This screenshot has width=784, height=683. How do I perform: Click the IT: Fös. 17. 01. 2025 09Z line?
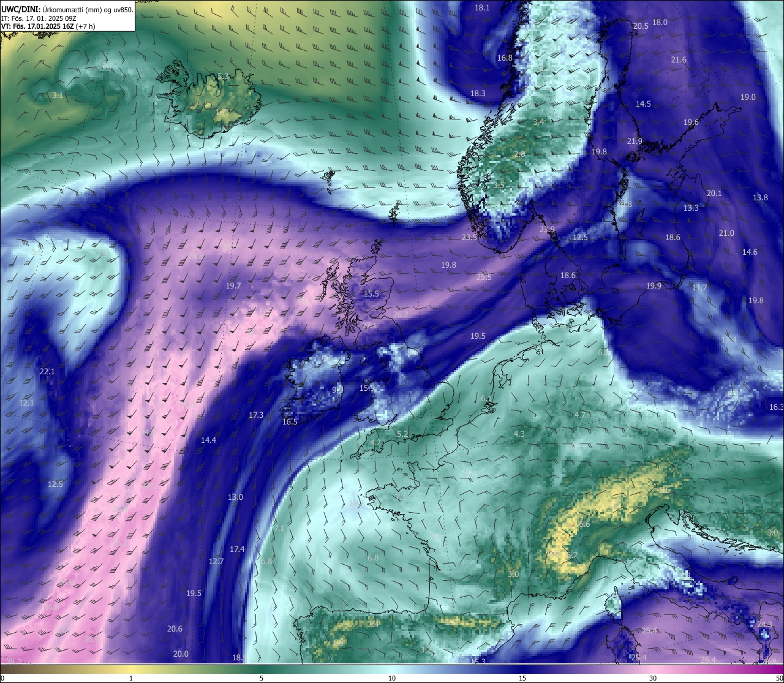pyautogui.click(x=39, y=18)
